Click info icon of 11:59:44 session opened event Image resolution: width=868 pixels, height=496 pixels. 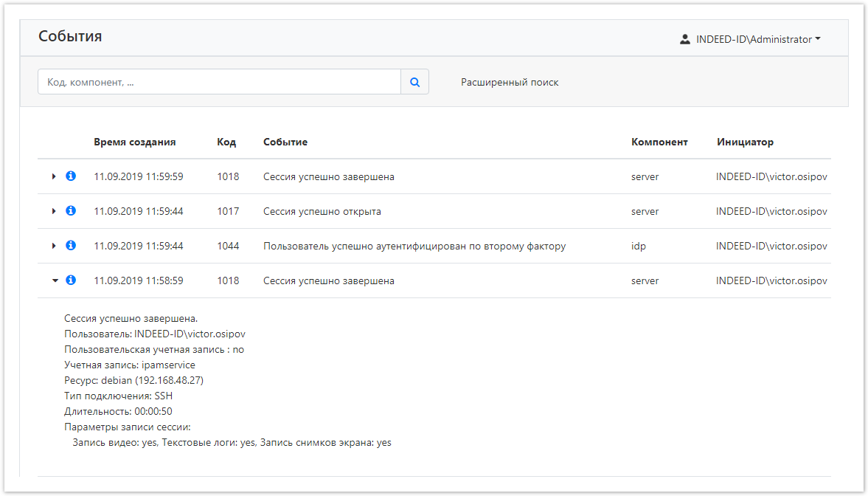(x=71, y=211)
